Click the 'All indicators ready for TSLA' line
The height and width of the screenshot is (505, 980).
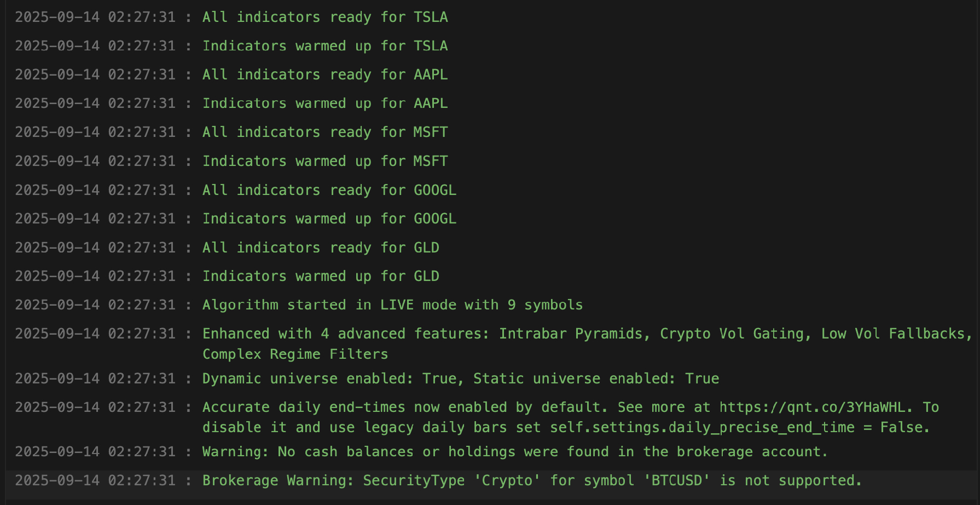(x=325, y=18)
